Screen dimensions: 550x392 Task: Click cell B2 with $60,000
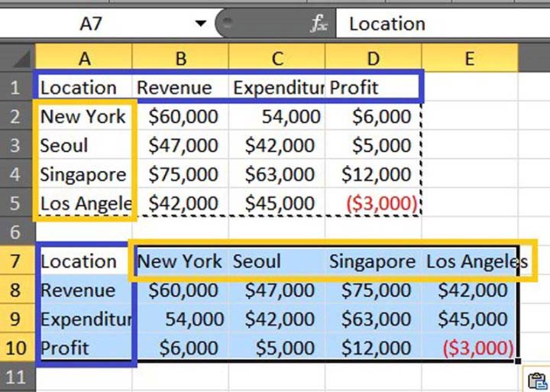(x=180, y=116)
